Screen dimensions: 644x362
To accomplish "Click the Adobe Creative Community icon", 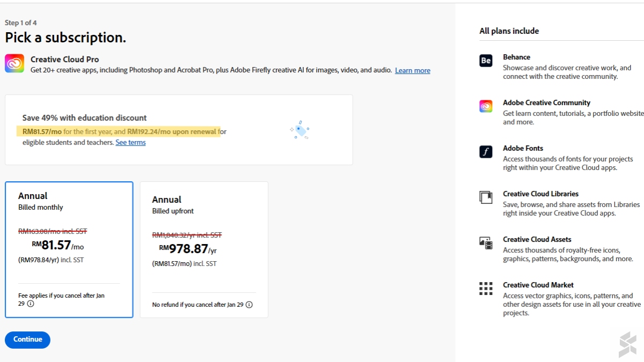I will click(486, 107).
